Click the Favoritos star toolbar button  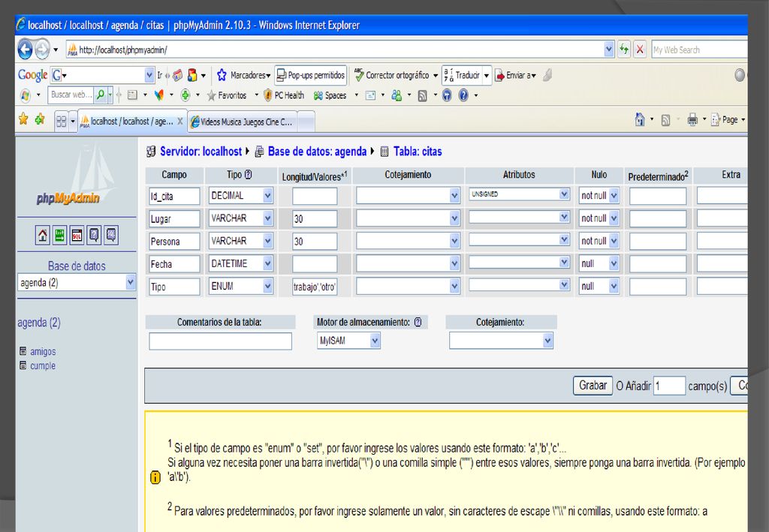tap(211, 95)
